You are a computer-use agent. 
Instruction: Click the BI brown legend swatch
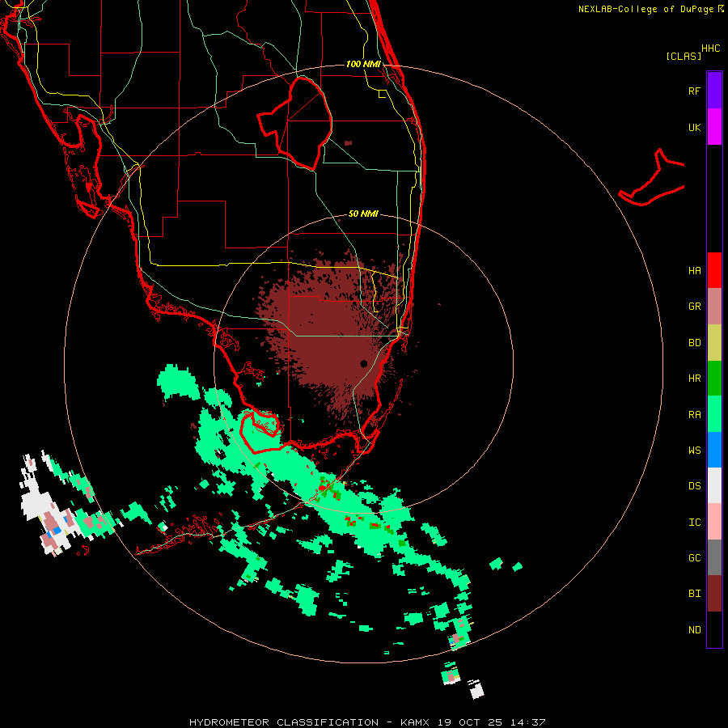click(x=714, y=594)
